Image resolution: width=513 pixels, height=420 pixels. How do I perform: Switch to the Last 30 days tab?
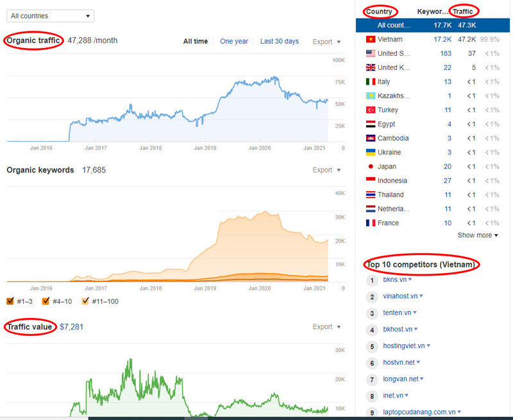click(280, 41)
